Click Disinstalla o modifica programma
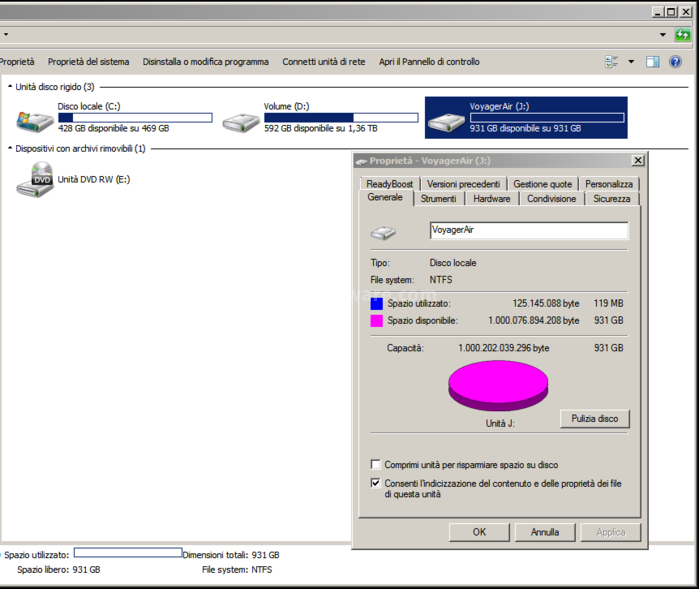 (206, 62)
